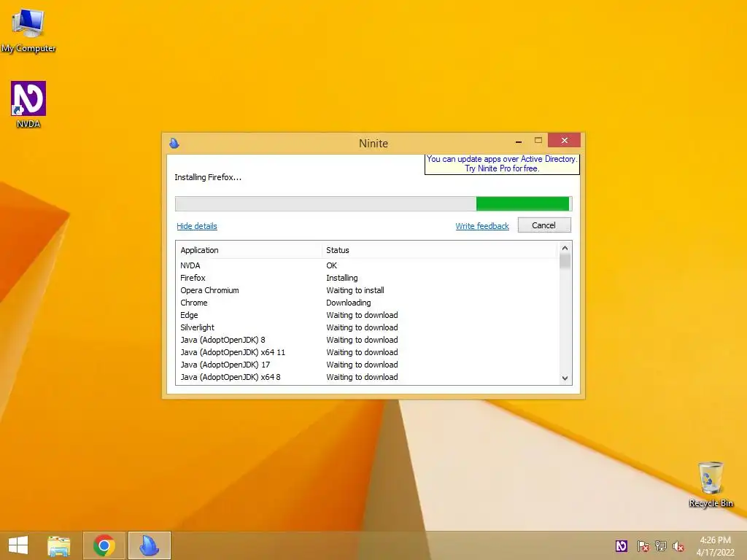Select the Chrome row in the list

click(x=368, y=303)
